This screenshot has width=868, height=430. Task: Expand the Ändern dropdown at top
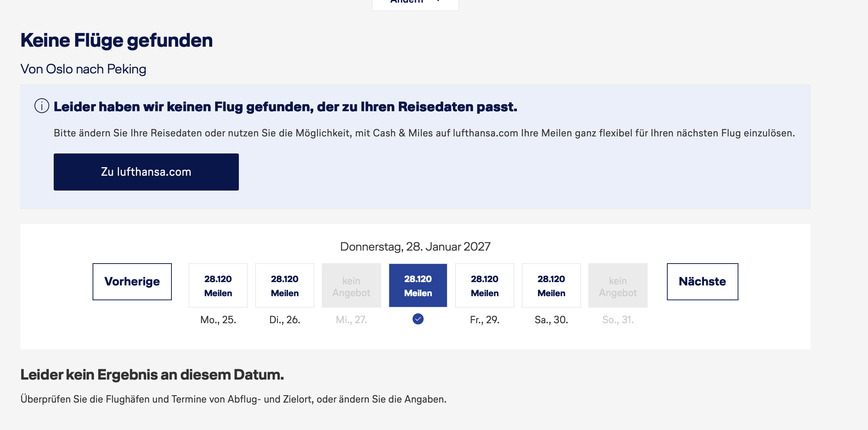tap(415, 3)
